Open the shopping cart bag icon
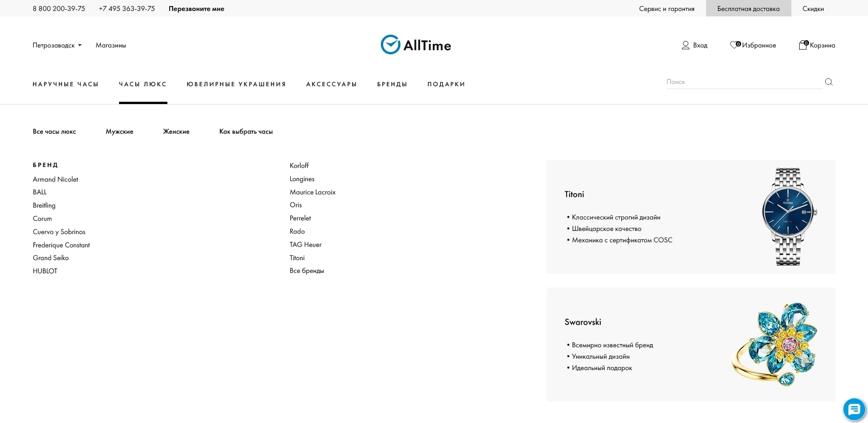This screenshot has width=868, height=423. click(803, 45)
